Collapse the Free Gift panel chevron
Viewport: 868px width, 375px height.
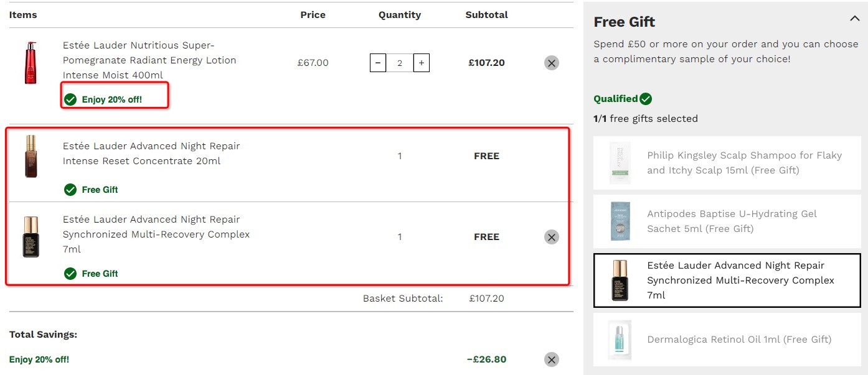point(854,19)
